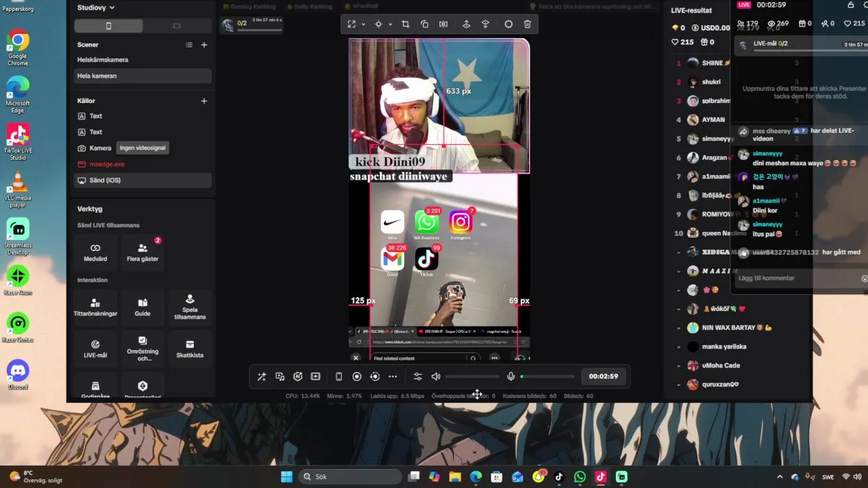
Task: Select the second Text source
Action: point(142,132)
